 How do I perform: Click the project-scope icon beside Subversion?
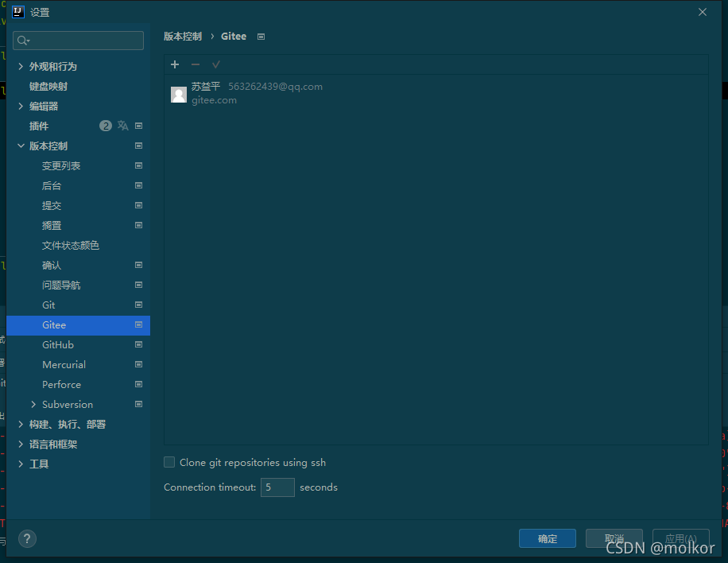tap(138, 405)
